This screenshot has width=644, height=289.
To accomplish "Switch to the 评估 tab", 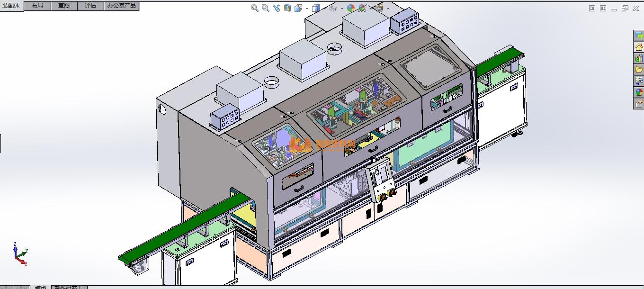I will coord(90,6).
